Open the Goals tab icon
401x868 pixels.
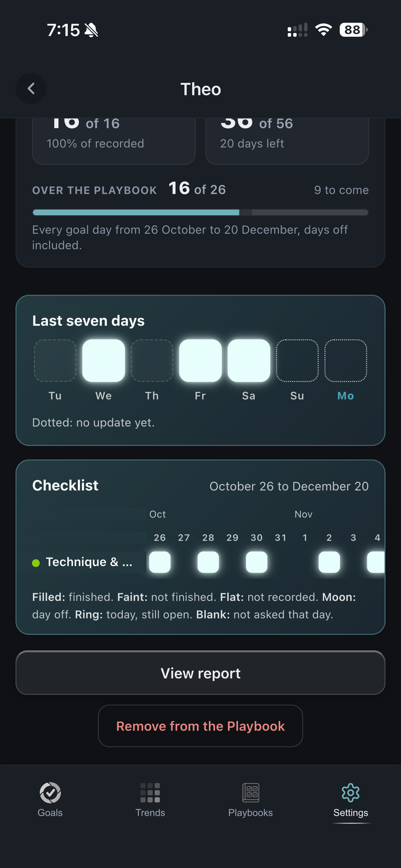pos(50,792)
